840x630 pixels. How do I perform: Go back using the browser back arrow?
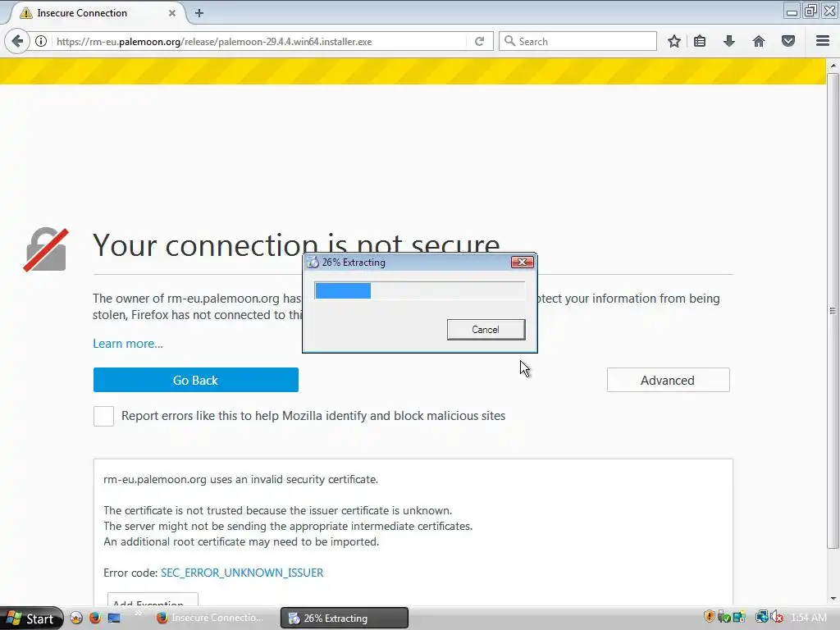(x=17, y=41)
